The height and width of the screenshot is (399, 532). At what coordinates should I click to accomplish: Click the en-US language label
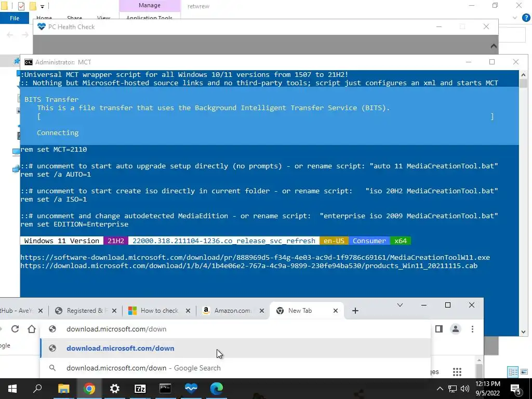click(334, 241)
